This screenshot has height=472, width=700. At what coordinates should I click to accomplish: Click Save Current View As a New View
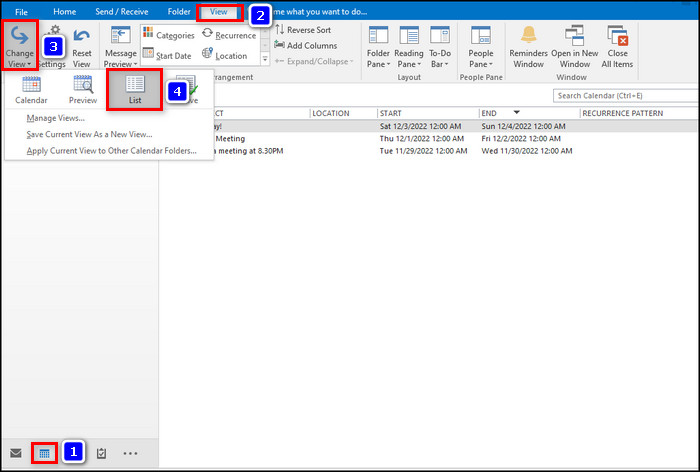(90, 134)
